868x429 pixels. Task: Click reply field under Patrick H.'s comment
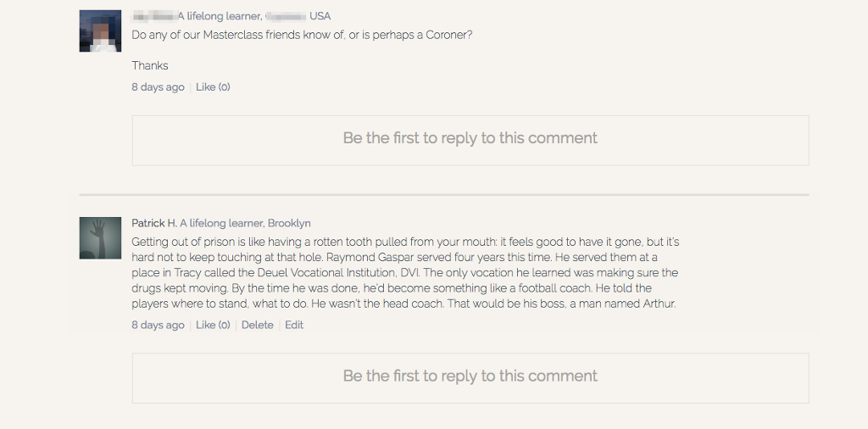470,376
